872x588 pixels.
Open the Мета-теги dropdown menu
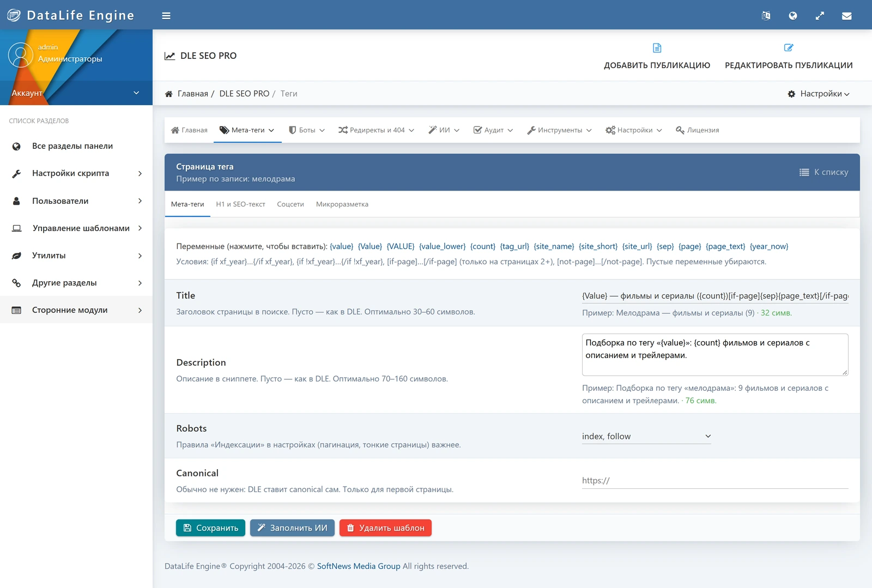247,130
